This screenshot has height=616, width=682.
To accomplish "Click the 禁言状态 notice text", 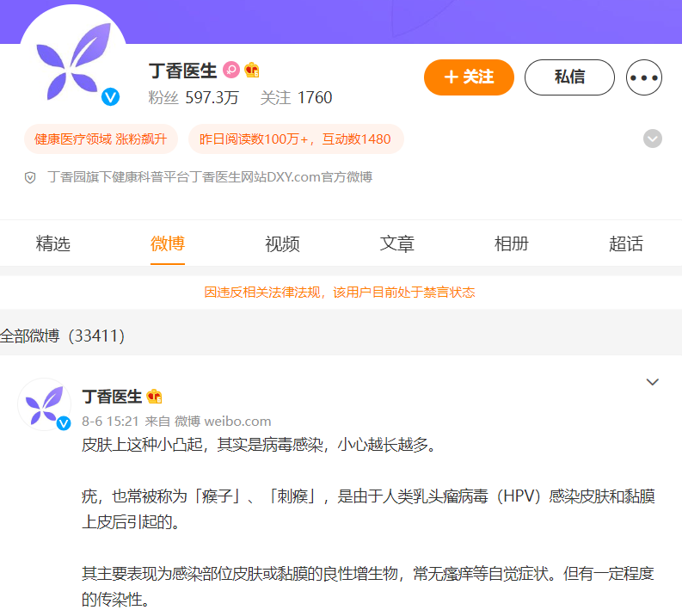I will 340,292.
